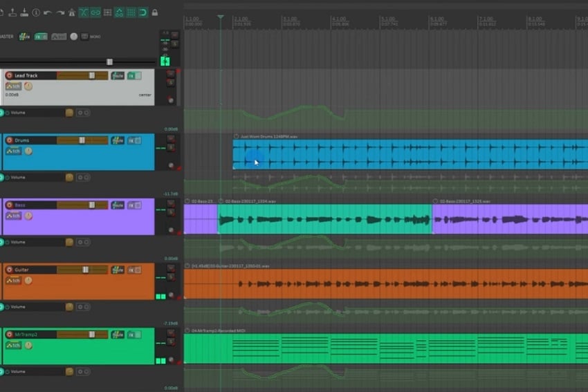The height and width of the screenshot is (392, 588).
Task: Open Bass track routing button
Action: coord(118,205)
